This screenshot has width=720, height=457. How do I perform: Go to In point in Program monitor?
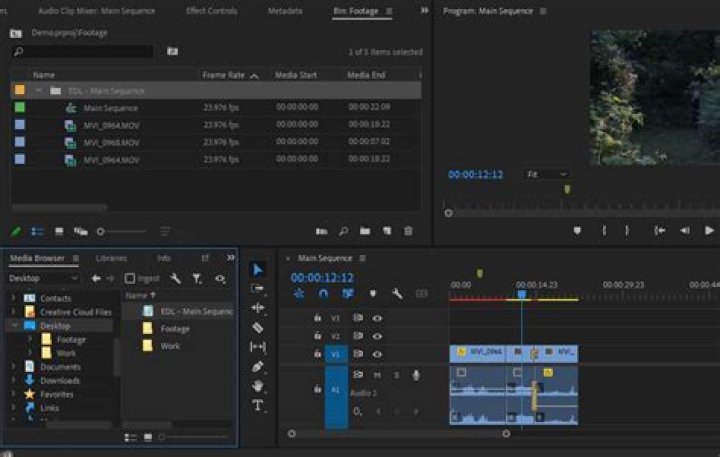[x=660, y=231]
